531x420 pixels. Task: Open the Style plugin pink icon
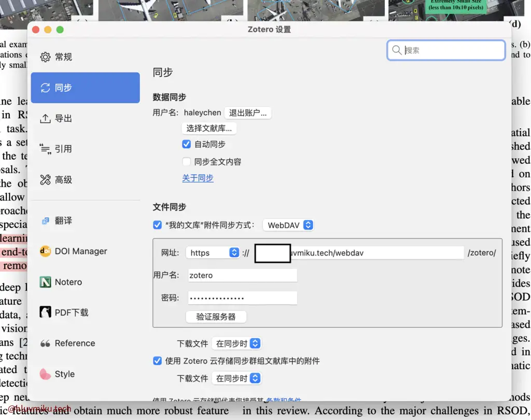click(x=46, y=374)
